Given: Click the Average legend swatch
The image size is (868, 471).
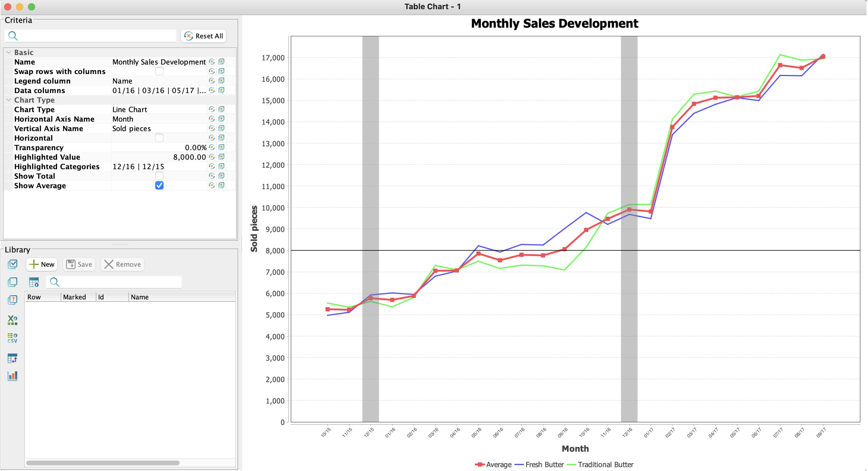Looking at the screenshot, I should point(479,464).
